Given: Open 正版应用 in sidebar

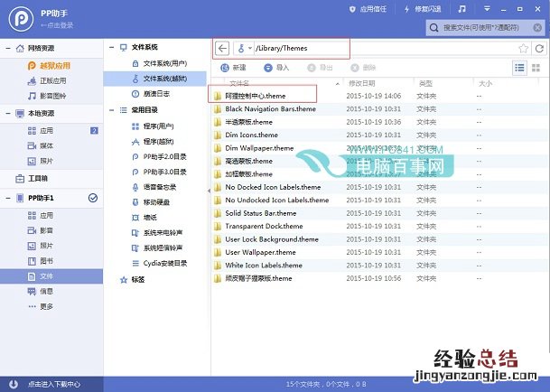Looking at the screenshot, I should [47, 80].
